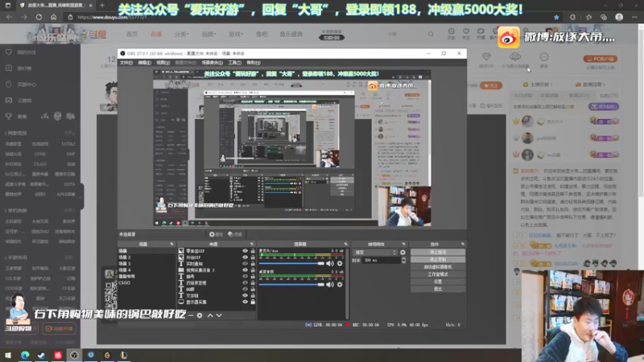
Task: Click the browser refresh button
Action: pyautogui.click(x=39, y=17)
